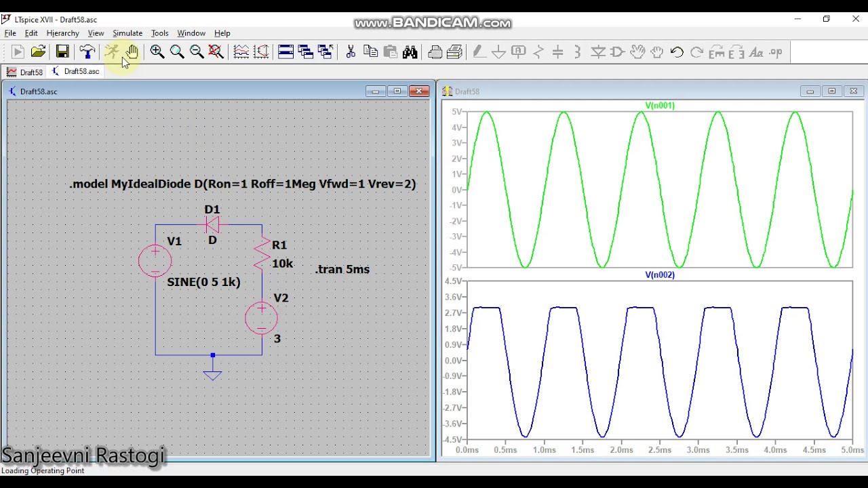Click the Paste clipboard toolbar icon
The height and width of the screenshot is (488, 868).
[390, 52]
